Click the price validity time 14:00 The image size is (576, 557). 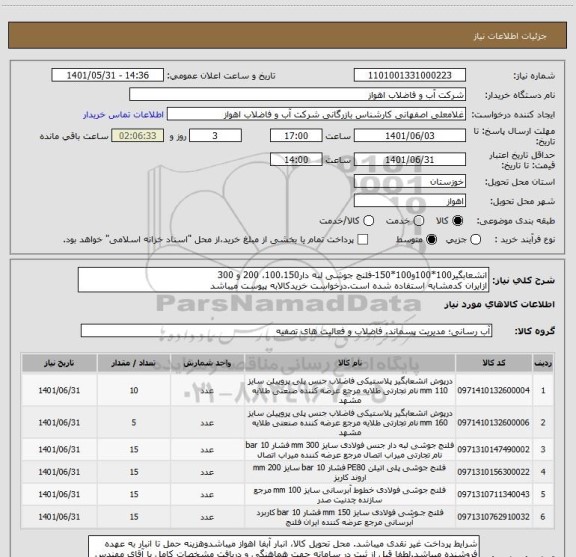pos(296,160)
